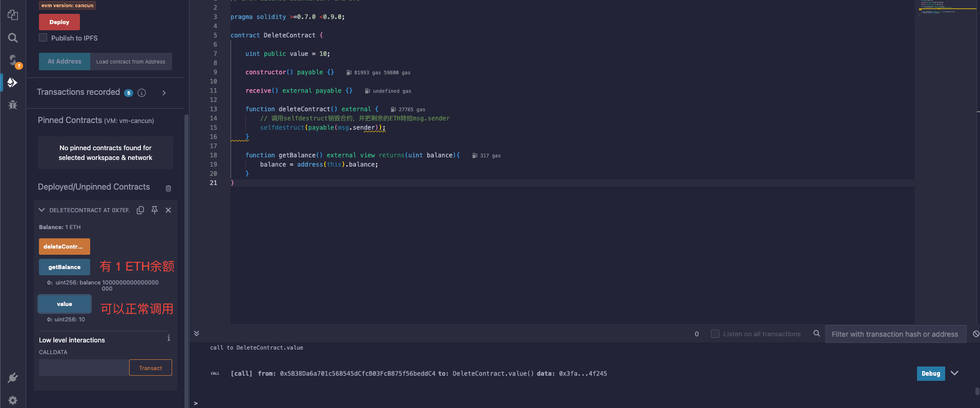Click the selfdestruct code line
The image size is (980, 408).
click(323, 128)
